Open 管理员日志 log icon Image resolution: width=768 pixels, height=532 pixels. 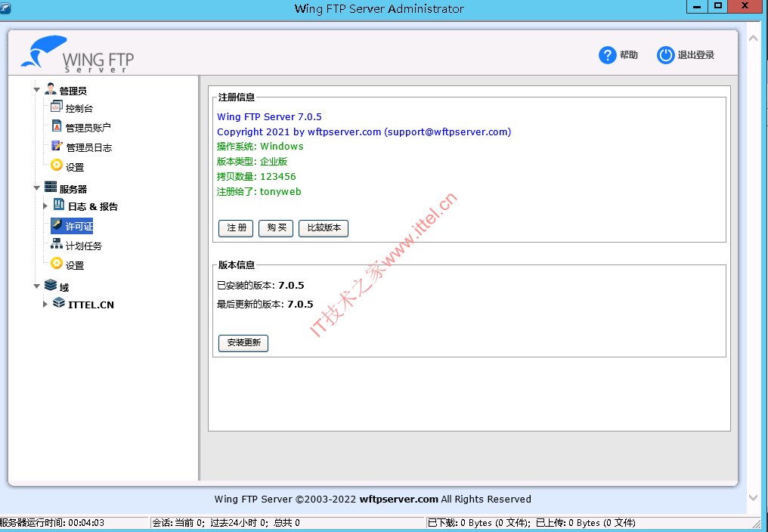(x=57, y=146)
